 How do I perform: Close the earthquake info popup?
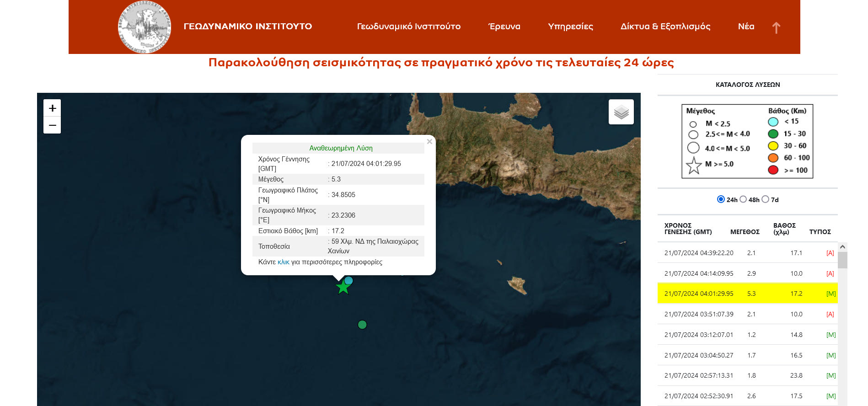429,142
